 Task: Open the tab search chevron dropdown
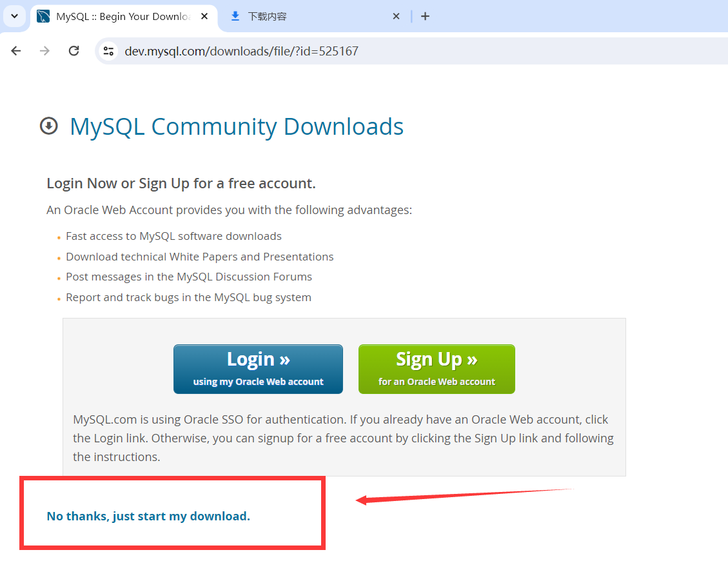14,16
